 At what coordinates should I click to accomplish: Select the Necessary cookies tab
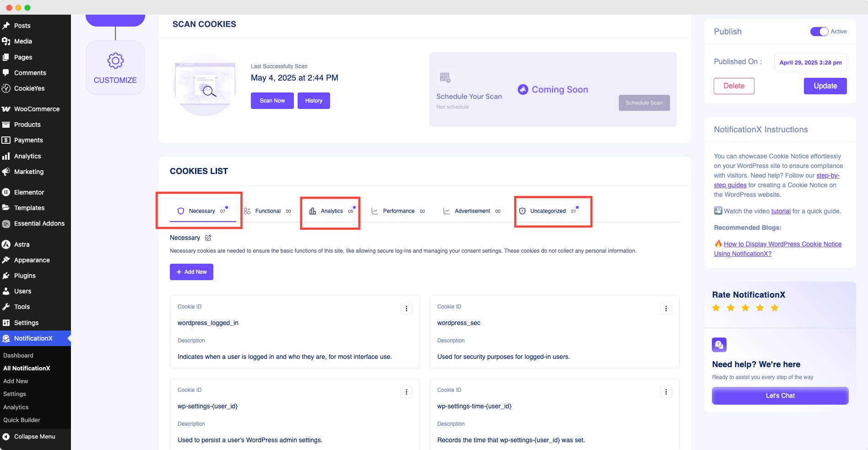(x=203, y=211)
